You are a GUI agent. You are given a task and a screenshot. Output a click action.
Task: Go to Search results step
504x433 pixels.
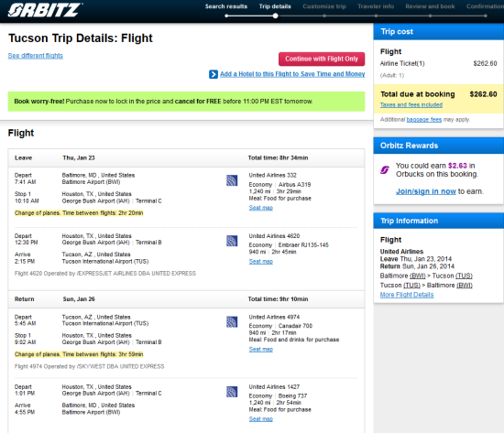tap(226, 6)
